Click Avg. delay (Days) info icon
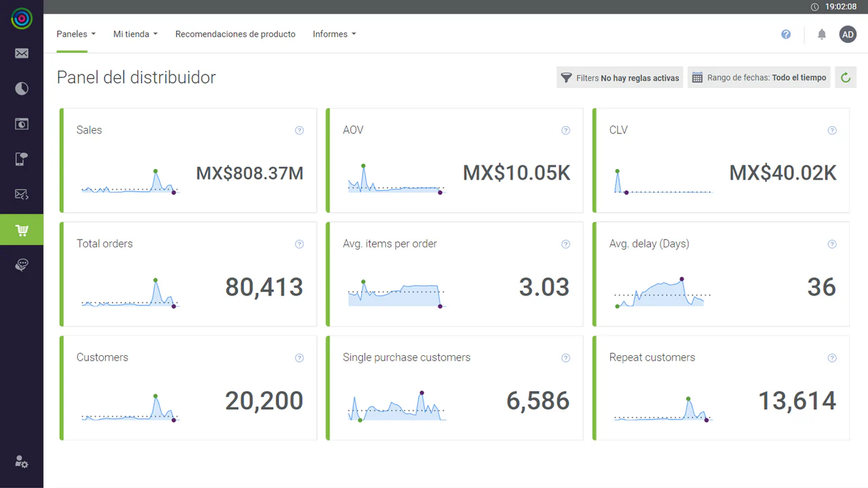 (832, 245)
